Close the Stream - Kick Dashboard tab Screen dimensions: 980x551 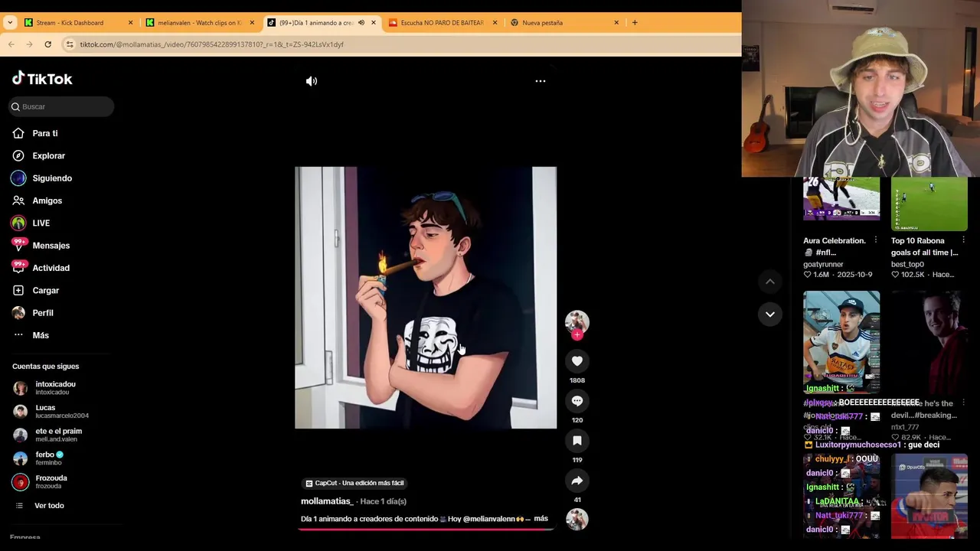[x=130, y=23]
